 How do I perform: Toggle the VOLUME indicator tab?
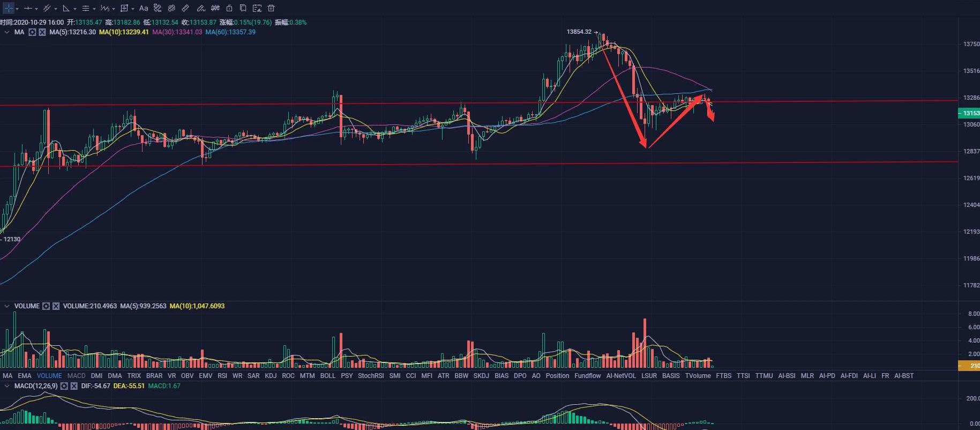(x=49, y=376)
